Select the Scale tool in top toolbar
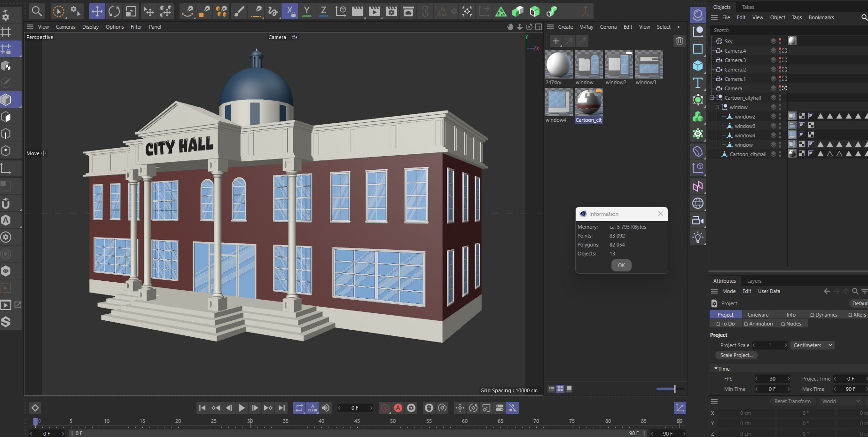Image resolution: width=868 pixels, height=437 pixels. click(131, 11)
